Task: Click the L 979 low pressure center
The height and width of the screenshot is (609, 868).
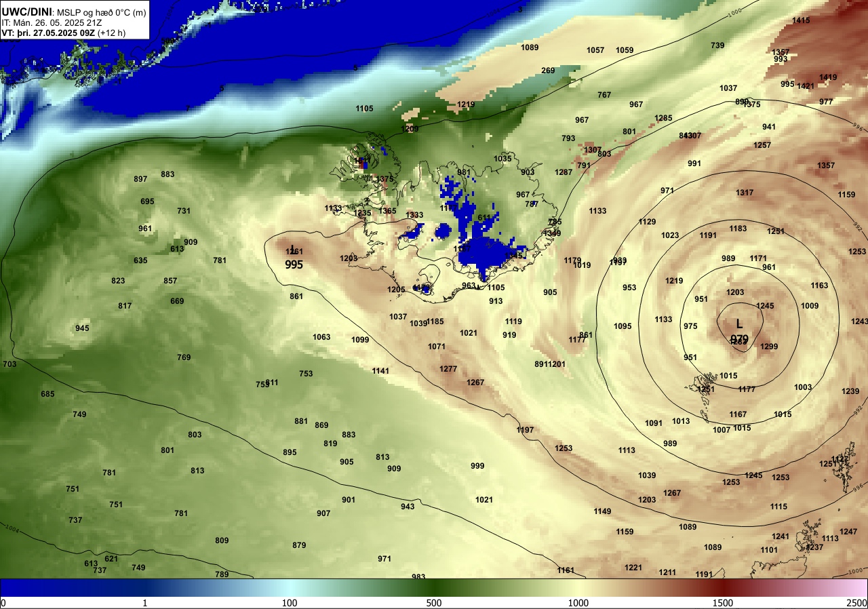Action: click(739, 332)
